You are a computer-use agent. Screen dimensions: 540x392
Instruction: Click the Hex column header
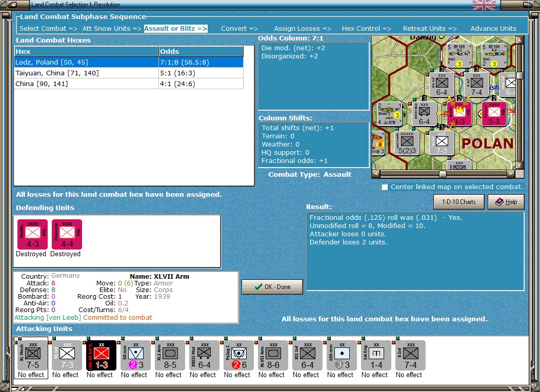click(86, 51)
